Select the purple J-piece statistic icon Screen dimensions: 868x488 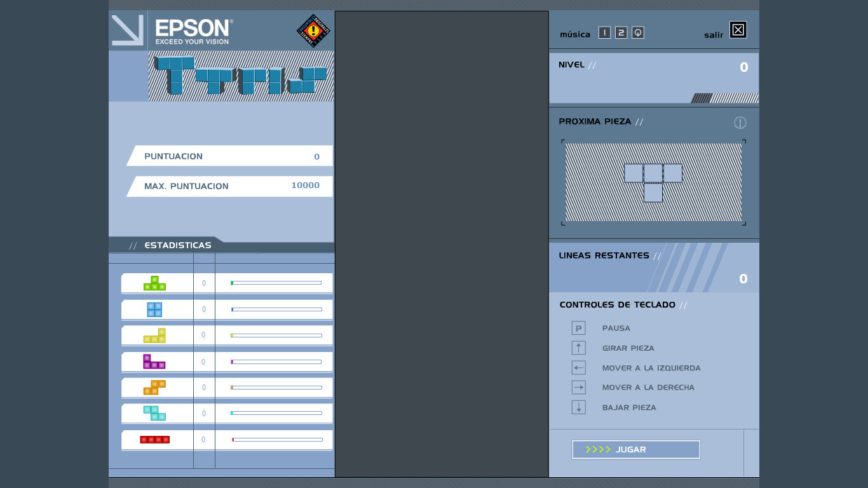[154, 362]
